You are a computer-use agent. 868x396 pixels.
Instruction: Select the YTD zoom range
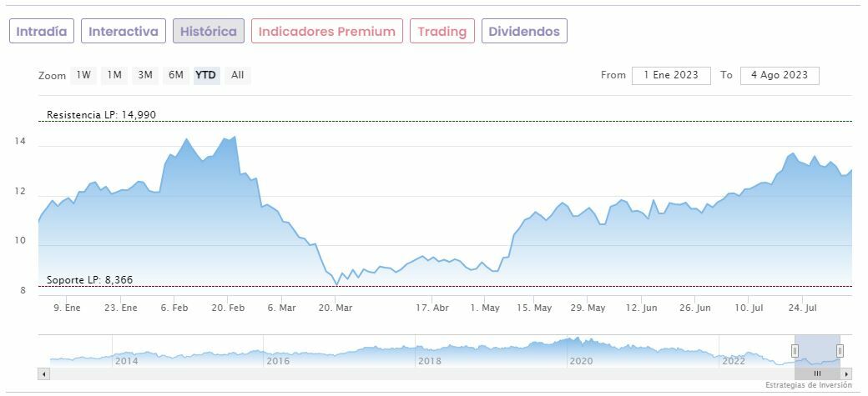205,75
